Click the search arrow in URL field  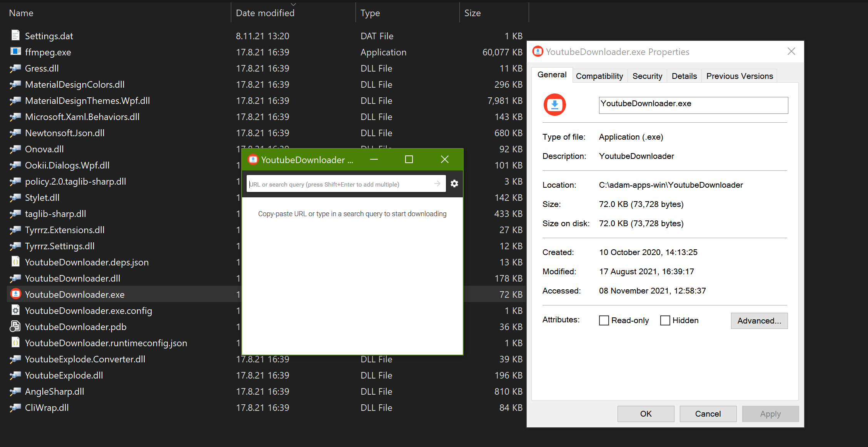(x=436, y=183)
